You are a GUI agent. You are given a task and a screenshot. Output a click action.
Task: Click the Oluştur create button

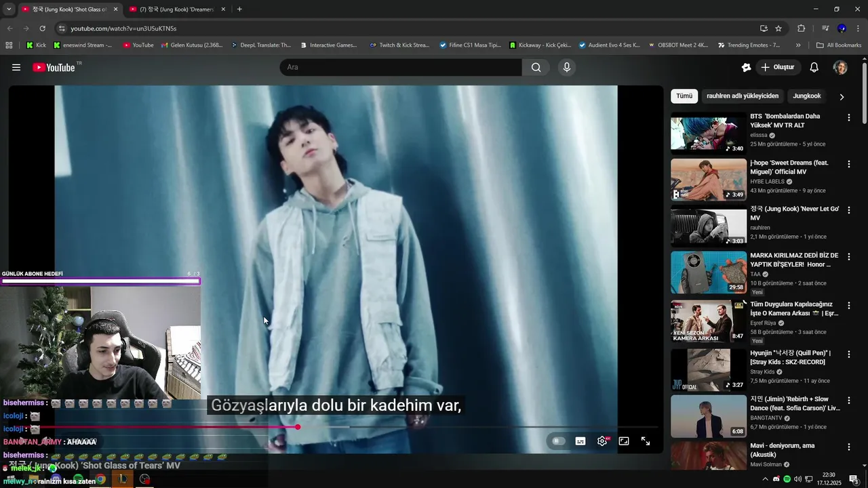pos(778,67)
